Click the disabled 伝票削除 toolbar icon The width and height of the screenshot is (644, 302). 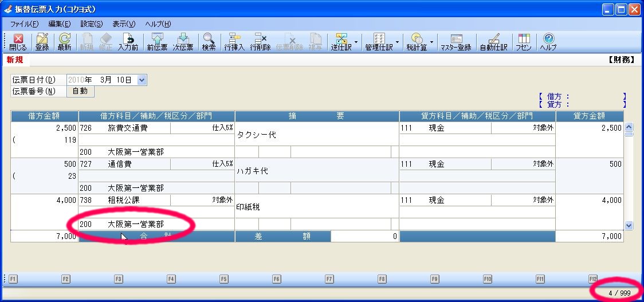point(290,42)
